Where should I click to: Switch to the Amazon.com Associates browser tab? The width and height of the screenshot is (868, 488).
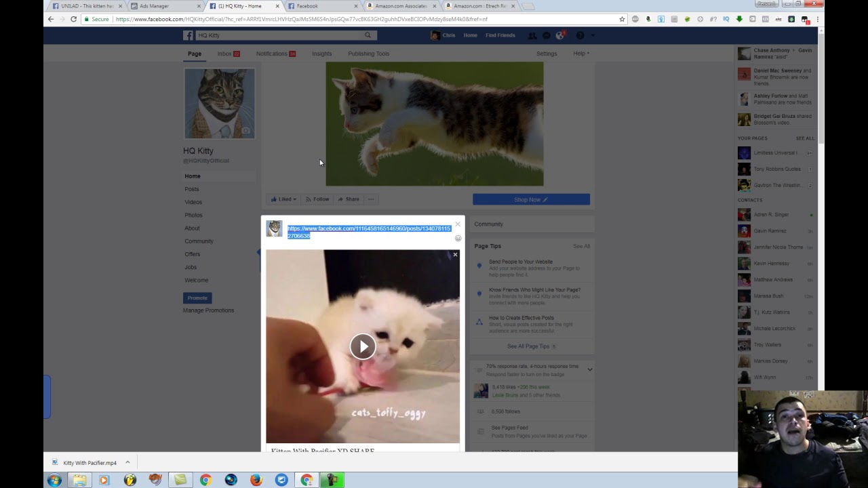[x=401, y=6]
